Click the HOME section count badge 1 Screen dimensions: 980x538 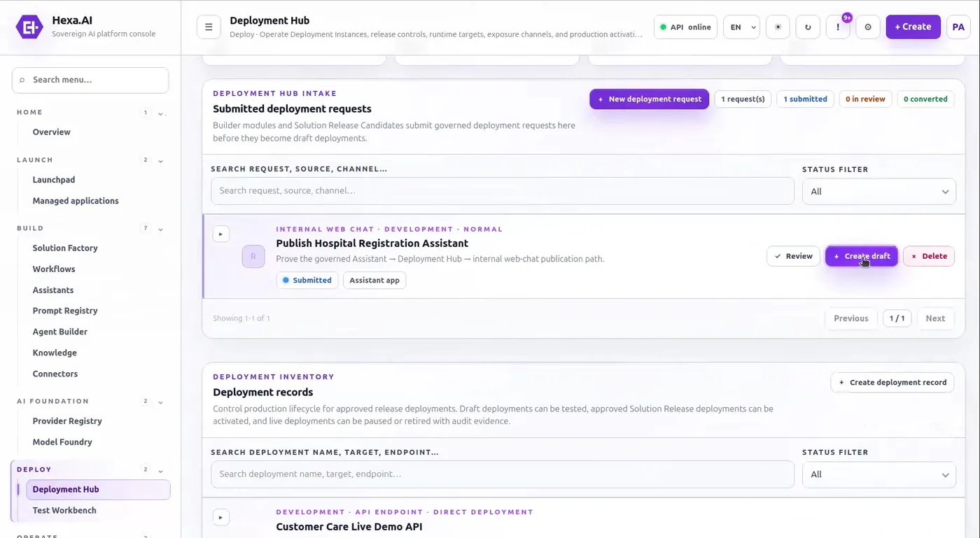[146, 113]
